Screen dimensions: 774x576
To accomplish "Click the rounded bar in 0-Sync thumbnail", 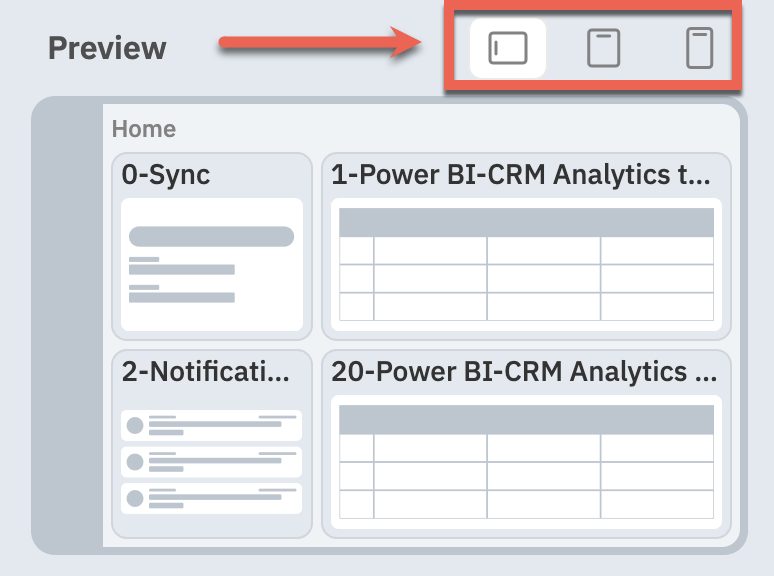I will [x=211, y=236].
